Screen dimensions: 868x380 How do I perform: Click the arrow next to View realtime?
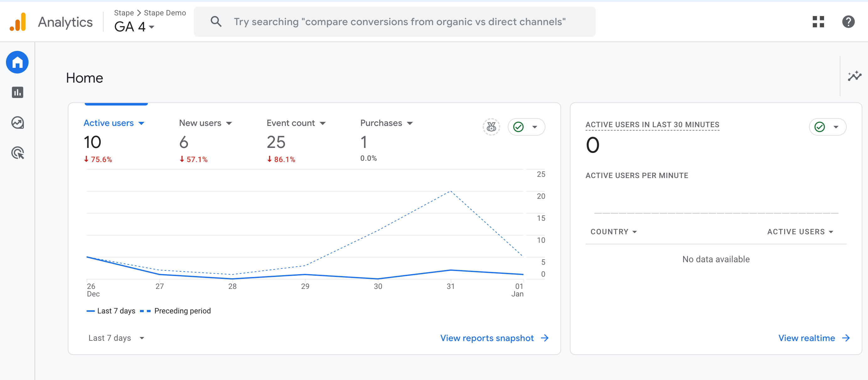(x=846, y=338)
